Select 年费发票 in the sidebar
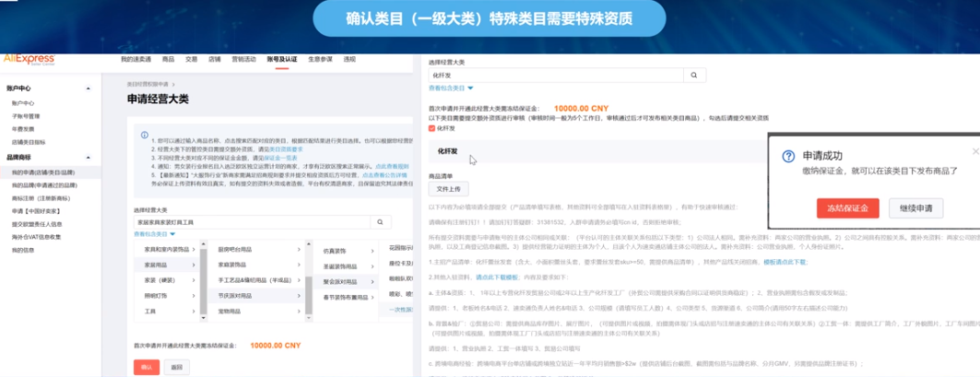980x377 pixels. coord(22,129)
